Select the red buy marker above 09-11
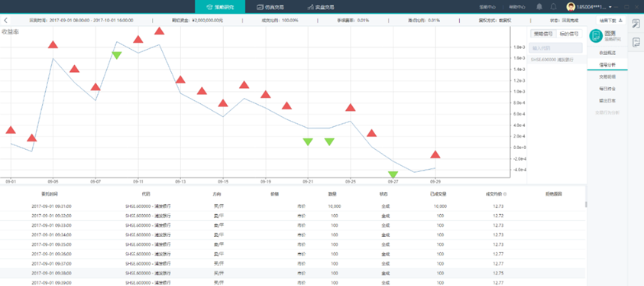The width and height of the screenshot is (644, 286). click(138, 39)
